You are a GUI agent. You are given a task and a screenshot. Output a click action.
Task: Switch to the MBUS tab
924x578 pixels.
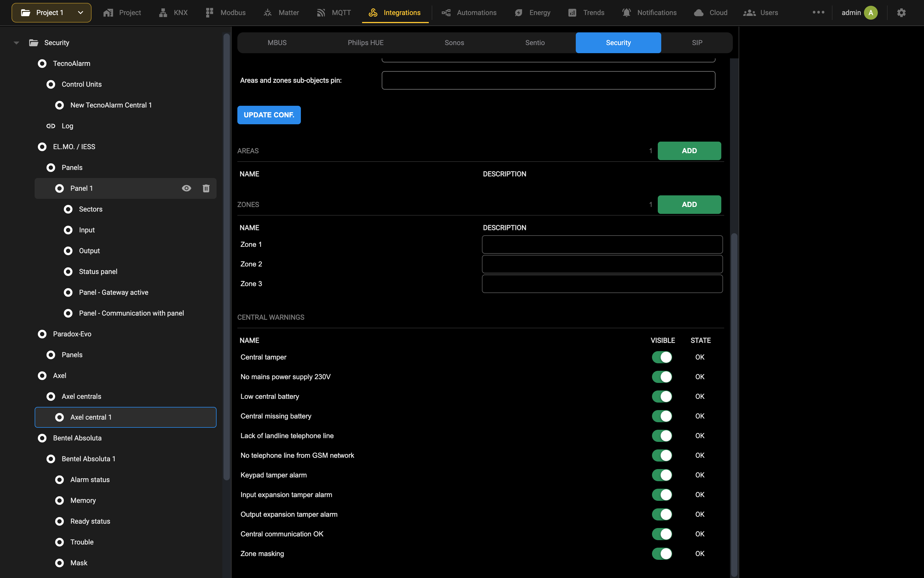277,43
